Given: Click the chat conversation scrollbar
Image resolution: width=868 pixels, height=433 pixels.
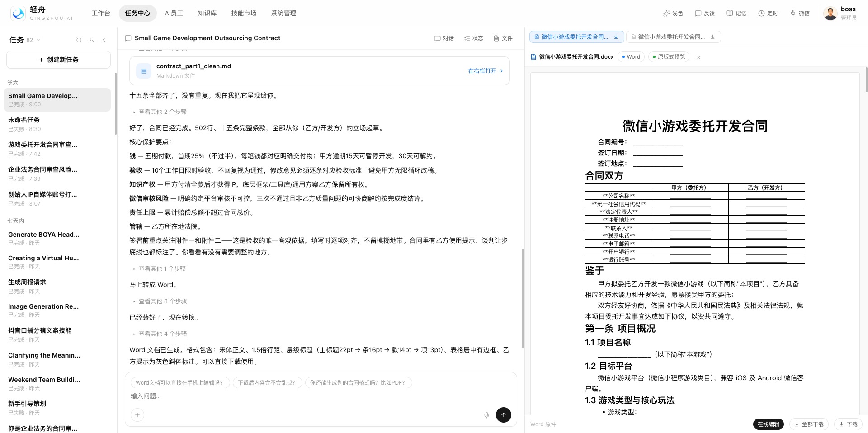Looking at the screenshot, I should click(523, 298).
